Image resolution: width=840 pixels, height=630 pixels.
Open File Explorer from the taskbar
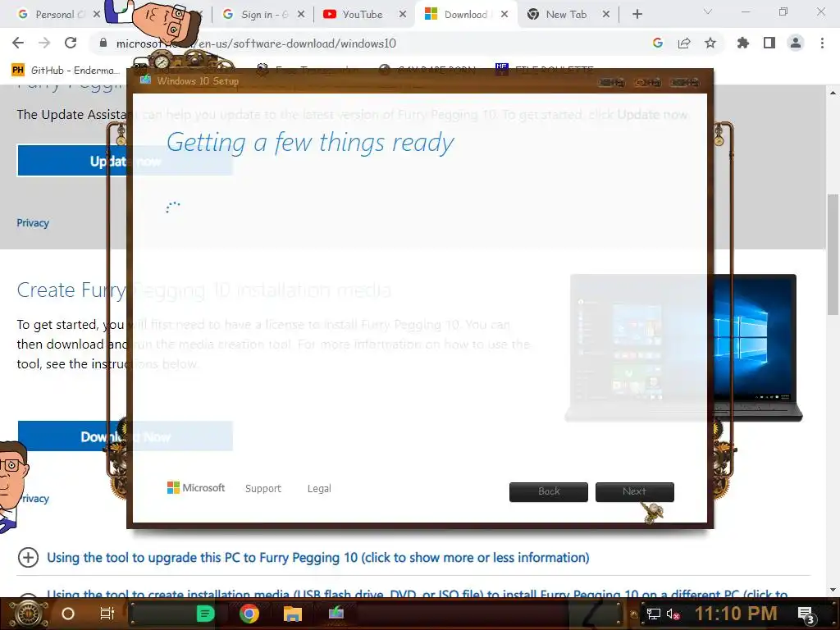click(293, 614)
